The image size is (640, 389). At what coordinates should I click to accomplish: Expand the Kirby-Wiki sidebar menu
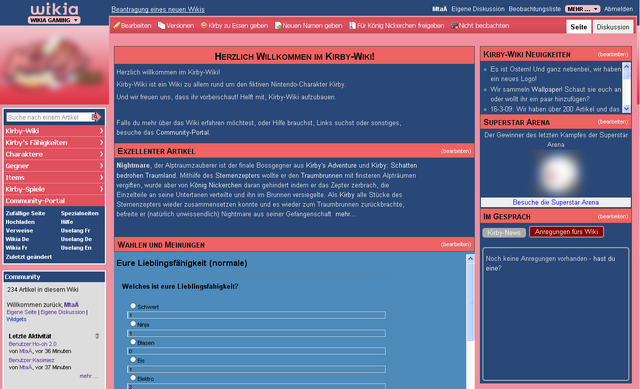pyautogui.click(x=54, y=131)
